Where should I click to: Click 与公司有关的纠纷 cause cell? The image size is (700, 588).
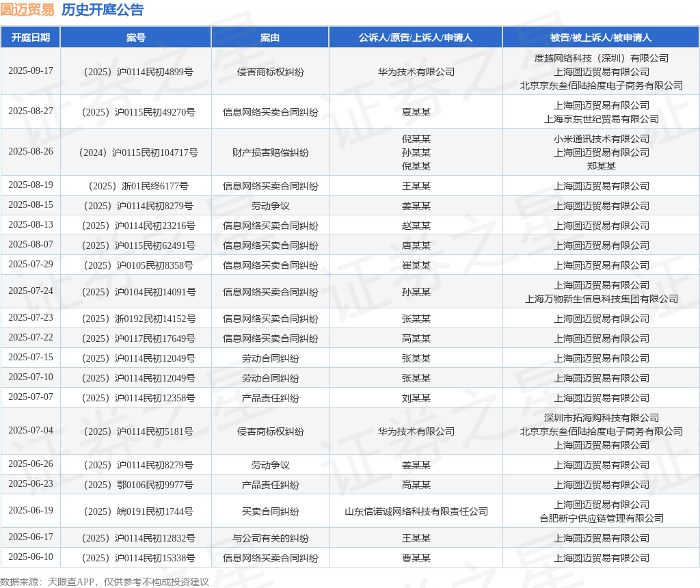pos(271,539)
